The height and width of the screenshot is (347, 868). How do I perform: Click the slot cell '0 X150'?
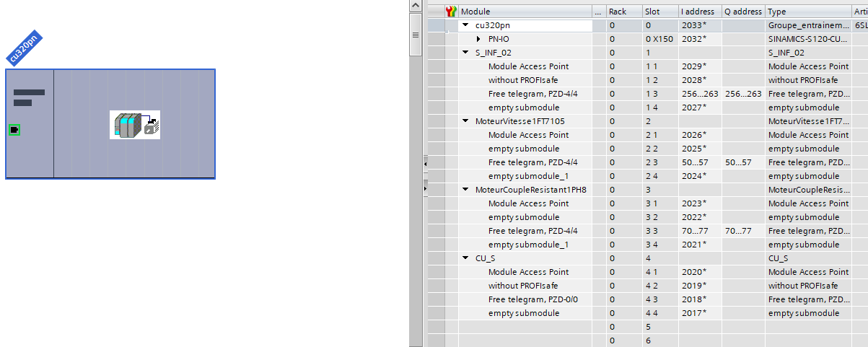coord(660,39)
